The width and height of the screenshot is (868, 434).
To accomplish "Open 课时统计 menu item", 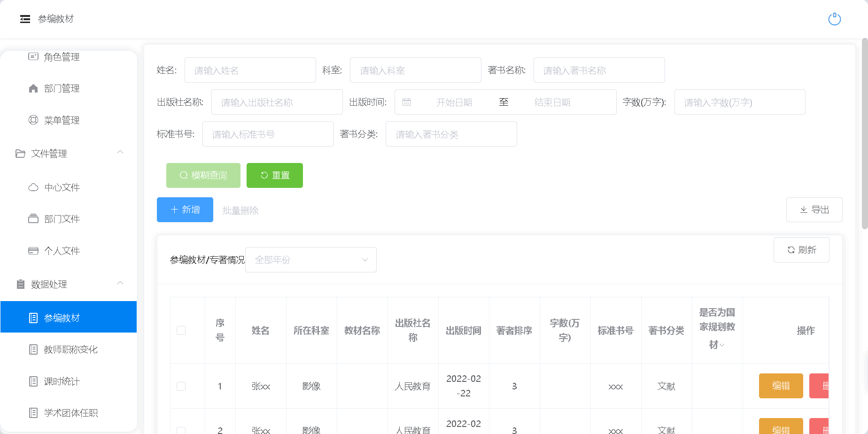I will tap(69, 381).
